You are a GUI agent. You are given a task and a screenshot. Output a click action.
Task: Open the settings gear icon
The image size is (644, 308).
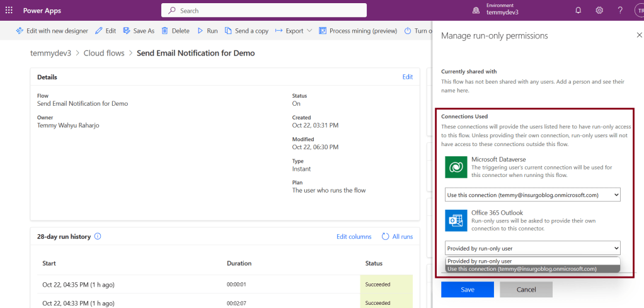pos(599,10)
